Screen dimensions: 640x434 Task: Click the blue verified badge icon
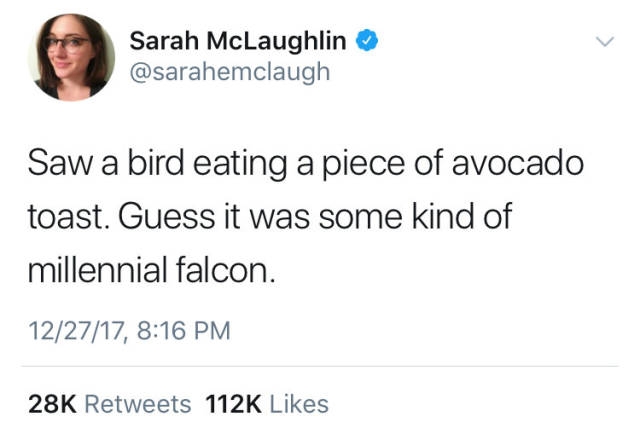click(368, 41)
